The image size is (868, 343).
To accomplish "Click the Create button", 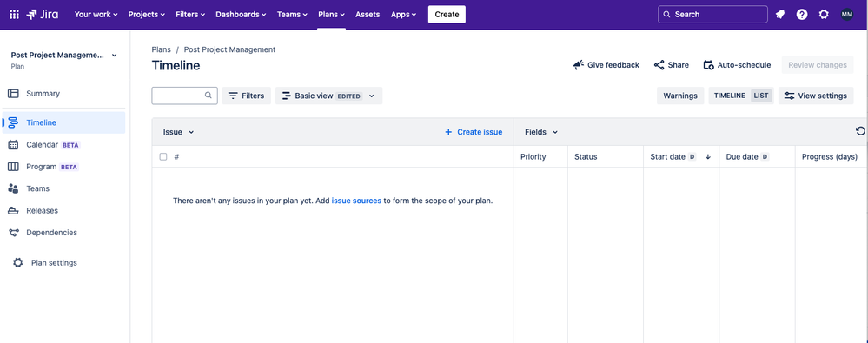I will (x=447, y=15).
